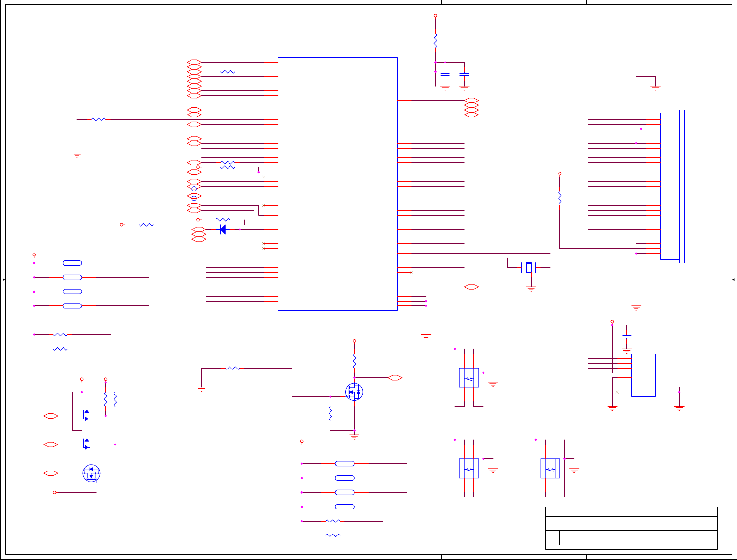Select the port connected to the center MOSFET drain
Image resolution: width=737 pixels, height=560 pixels.
point(395,378)
